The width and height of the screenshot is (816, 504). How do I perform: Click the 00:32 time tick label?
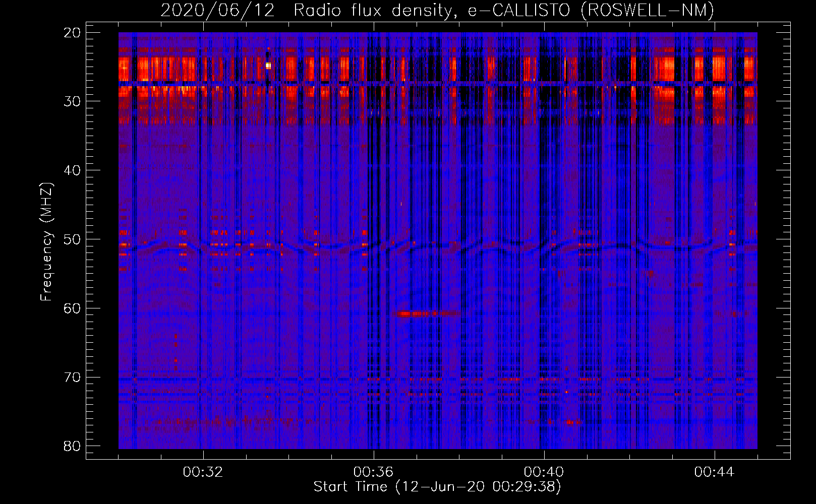pyautogui.click(x=203, y=472)
